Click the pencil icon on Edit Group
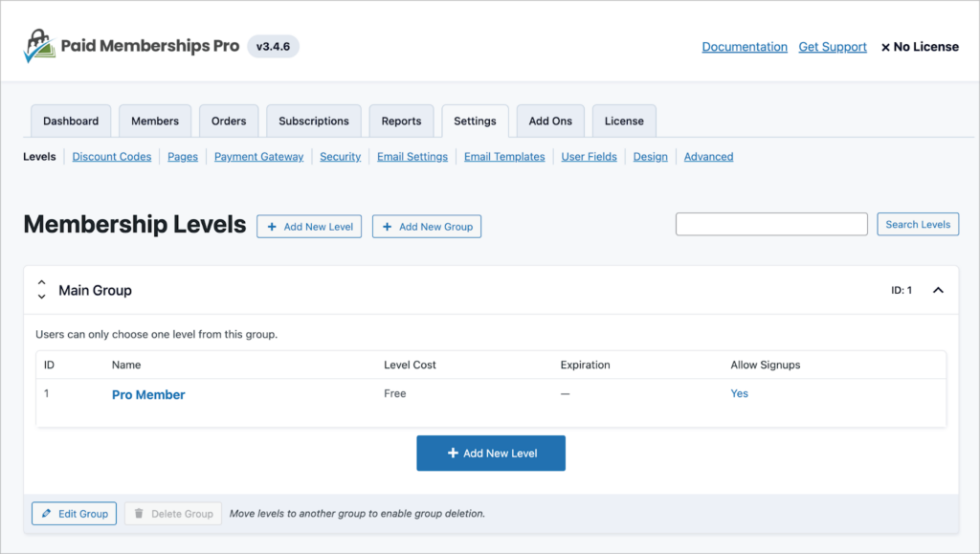 click(46, 513)
